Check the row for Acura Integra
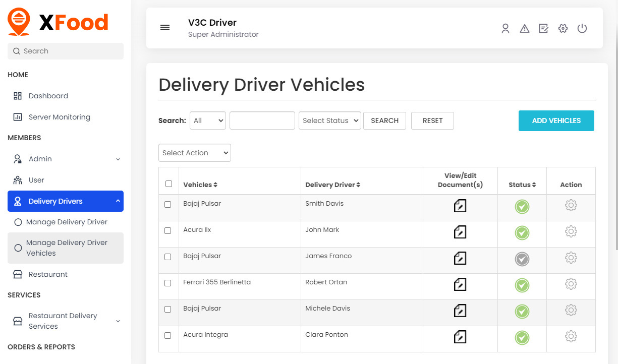The width and height of the screenshot is (618, 364). 168,335
